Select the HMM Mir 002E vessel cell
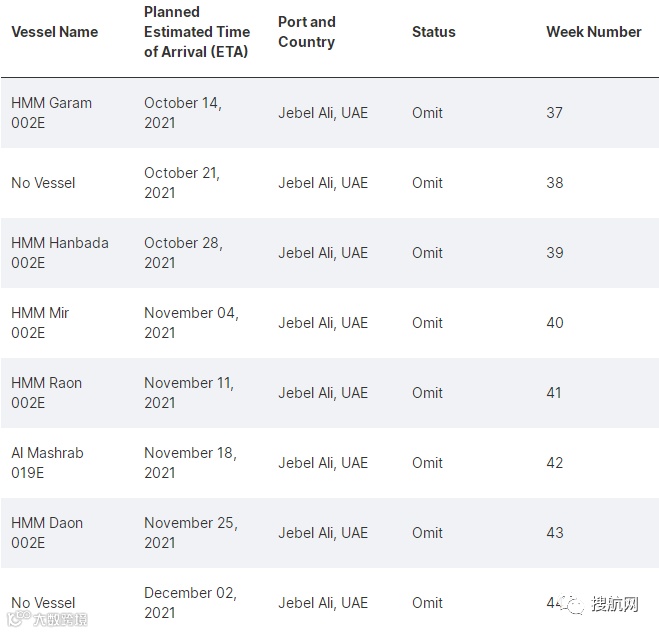 [40, 323]
